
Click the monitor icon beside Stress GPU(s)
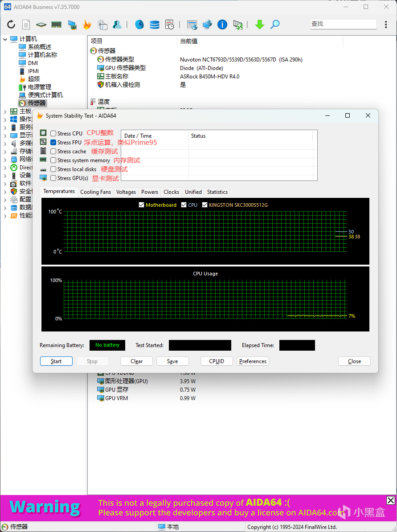tap(43, 177)
